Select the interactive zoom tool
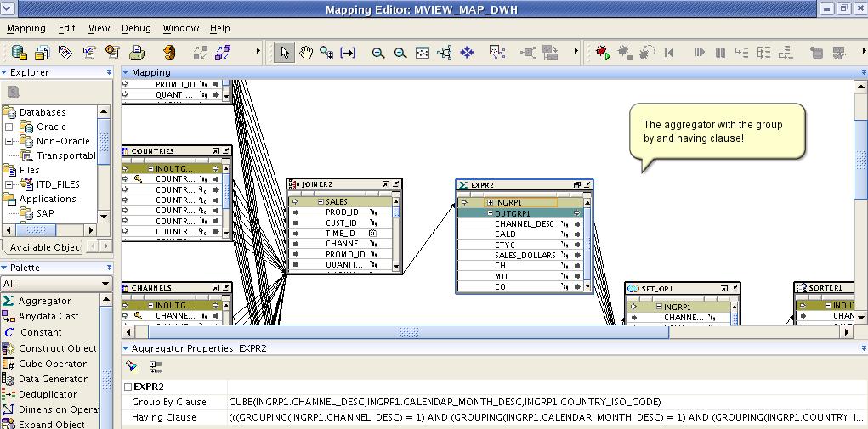Viewport: 868px width, 429px height. tap(326, 53)
